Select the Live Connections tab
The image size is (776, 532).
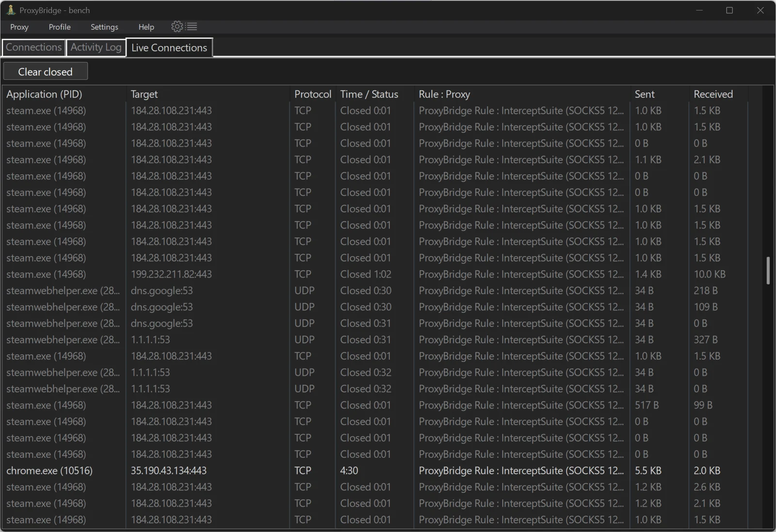pos(169,48)
